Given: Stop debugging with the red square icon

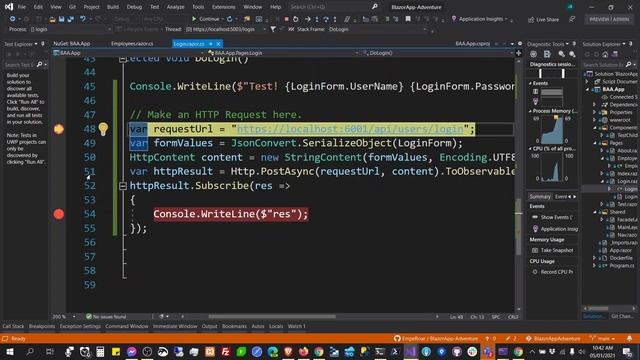Looking at the screenshot, I should 287,19.
